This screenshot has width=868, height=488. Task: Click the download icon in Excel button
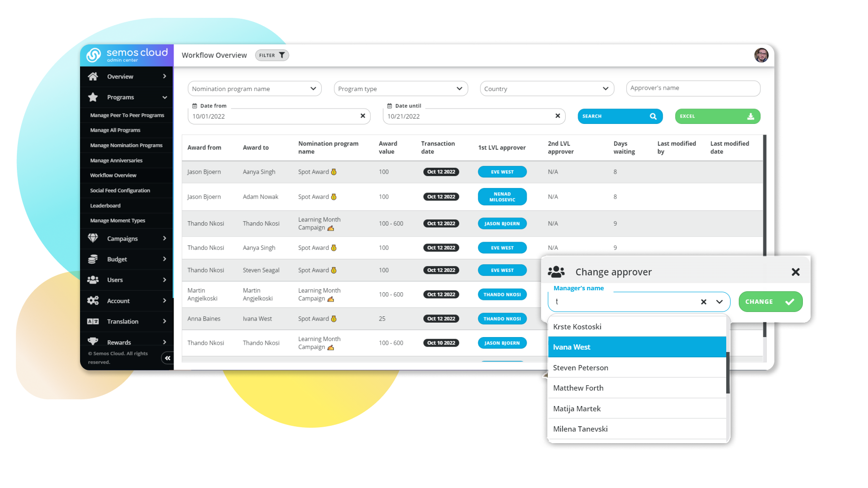[x=750, y=116]
